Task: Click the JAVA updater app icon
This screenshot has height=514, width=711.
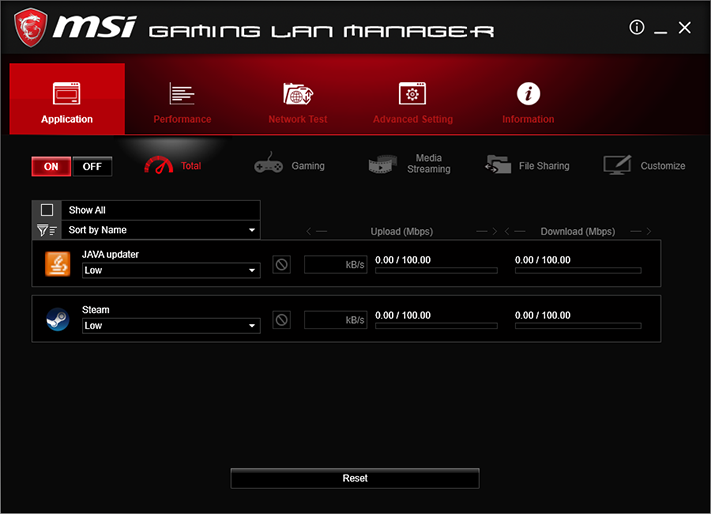Action: (x=58, y=264)
